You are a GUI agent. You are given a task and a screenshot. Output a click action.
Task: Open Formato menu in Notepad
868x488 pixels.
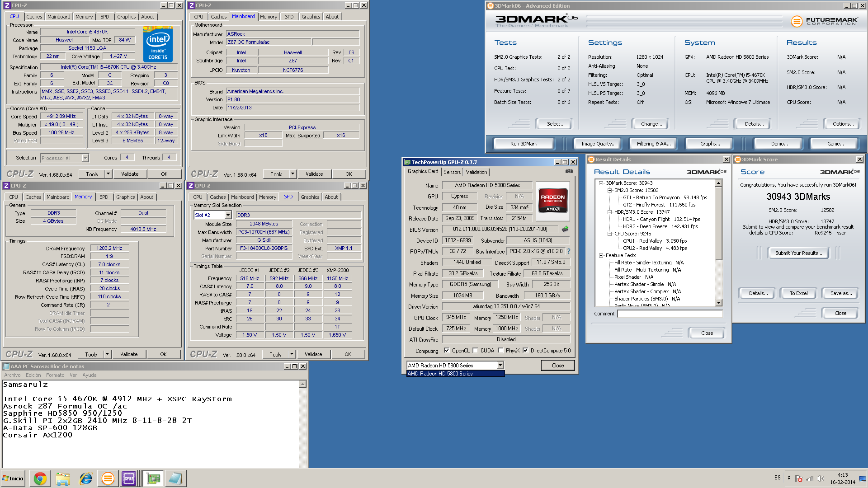click(x=55, y=375)
